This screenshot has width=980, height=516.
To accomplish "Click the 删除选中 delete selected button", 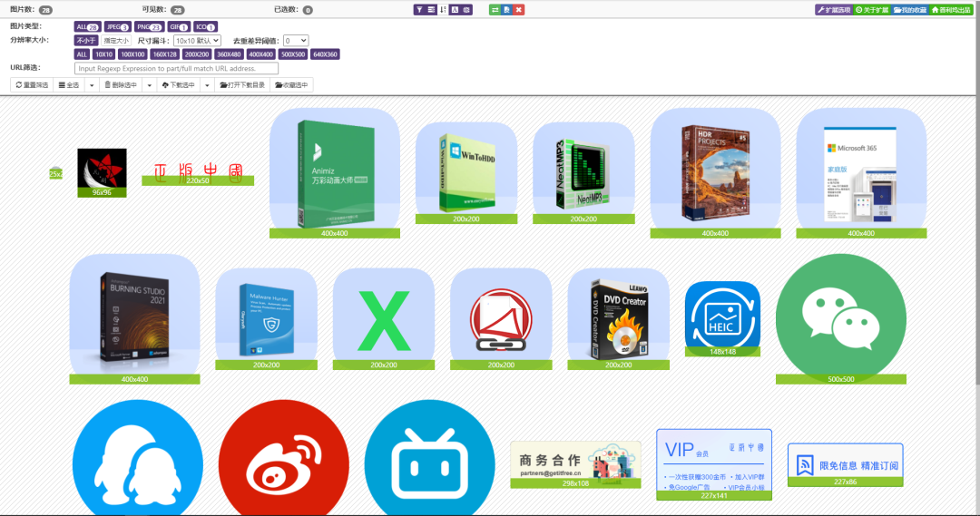I will 121,85.
